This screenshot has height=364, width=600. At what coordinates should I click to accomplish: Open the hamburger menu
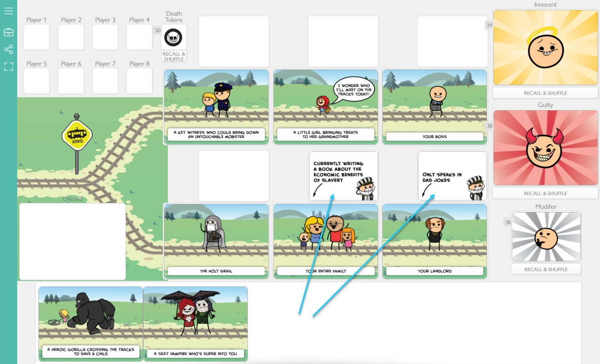click(9, 11)
